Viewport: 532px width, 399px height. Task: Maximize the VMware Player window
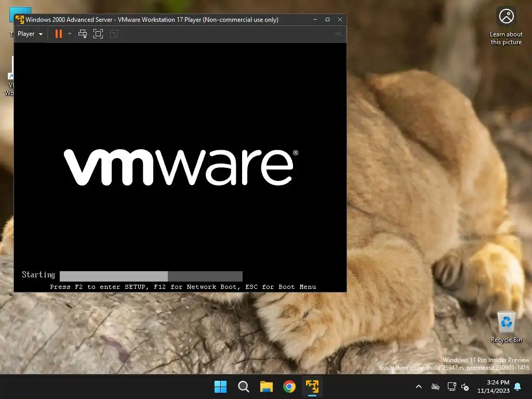(327, 20)
